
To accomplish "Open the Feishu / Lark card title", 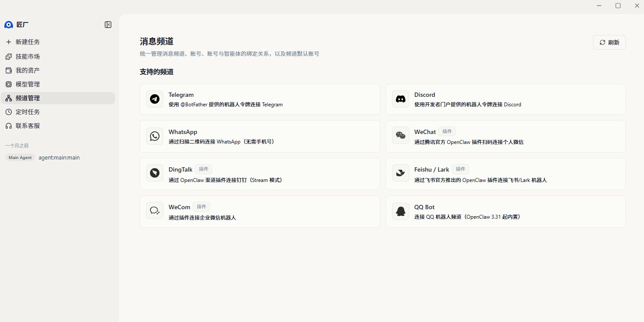I will coord(432,169).
